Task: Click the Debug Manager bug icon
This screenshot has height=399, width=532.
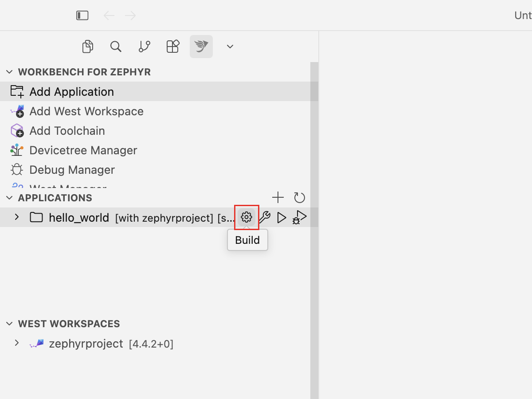Action: coord(17,169)
